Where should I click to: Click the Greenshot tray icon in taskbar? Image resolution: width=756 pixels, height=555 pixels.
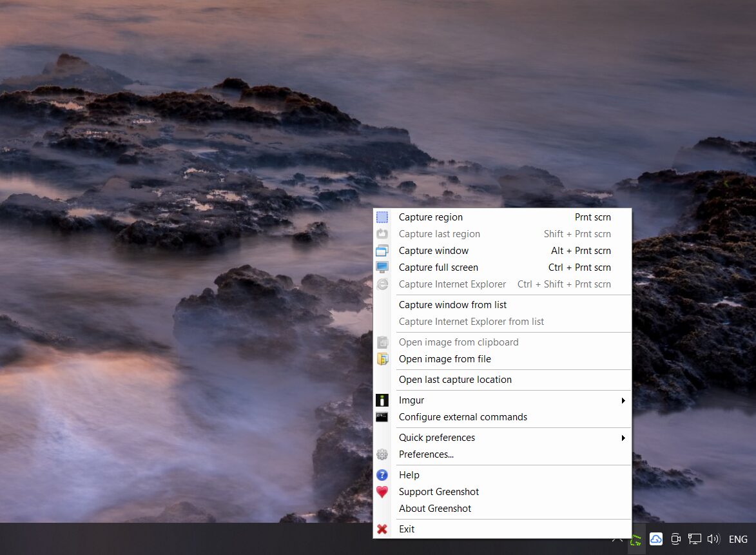636,540
